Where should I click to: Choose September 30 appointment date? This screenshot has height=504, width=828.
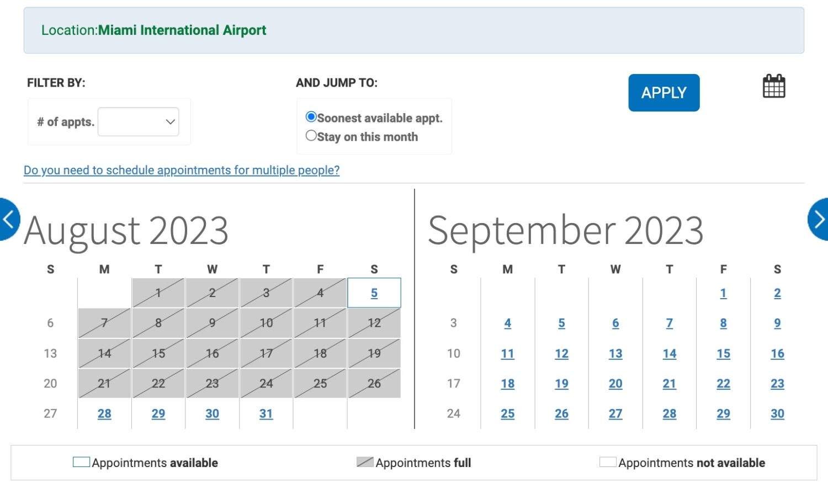coord(777,413)
